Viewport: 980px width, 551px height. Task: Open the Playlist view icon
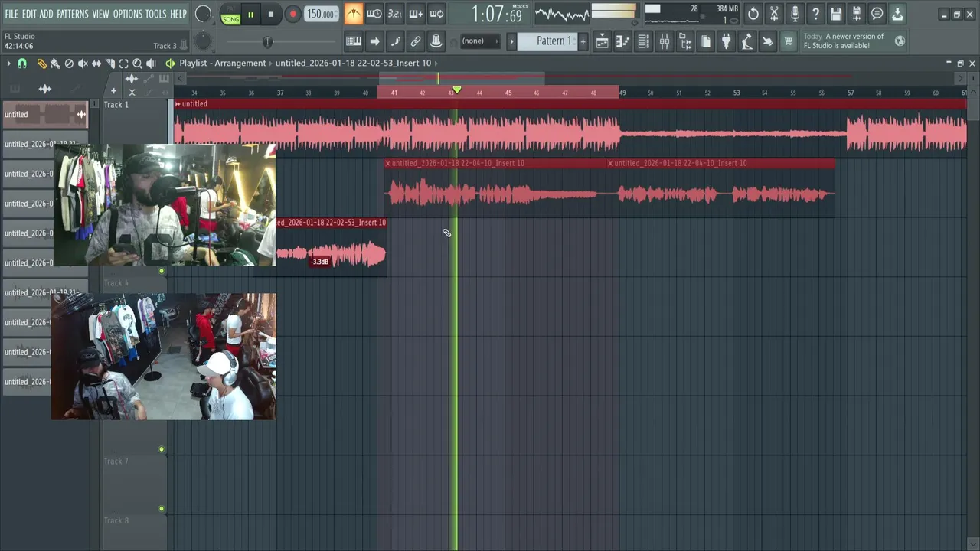pos(603,41)
